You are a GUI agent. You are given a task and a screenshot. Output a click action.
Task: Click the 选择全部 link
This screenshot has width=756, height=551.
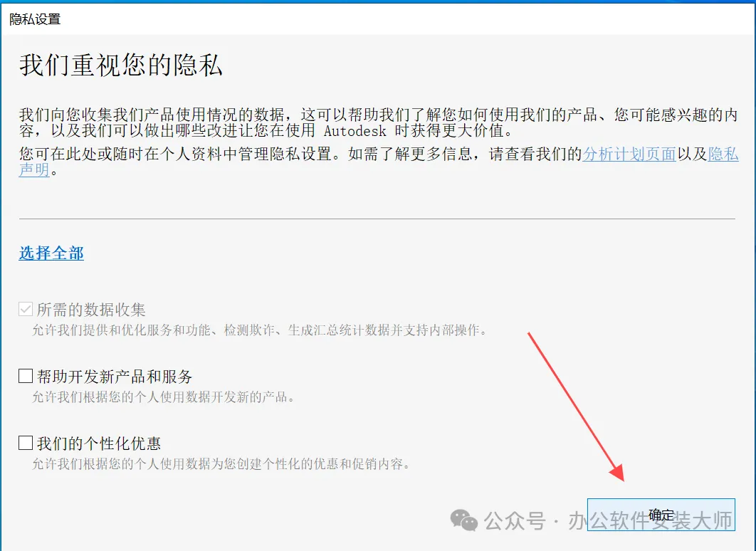[x=51, y=253]
